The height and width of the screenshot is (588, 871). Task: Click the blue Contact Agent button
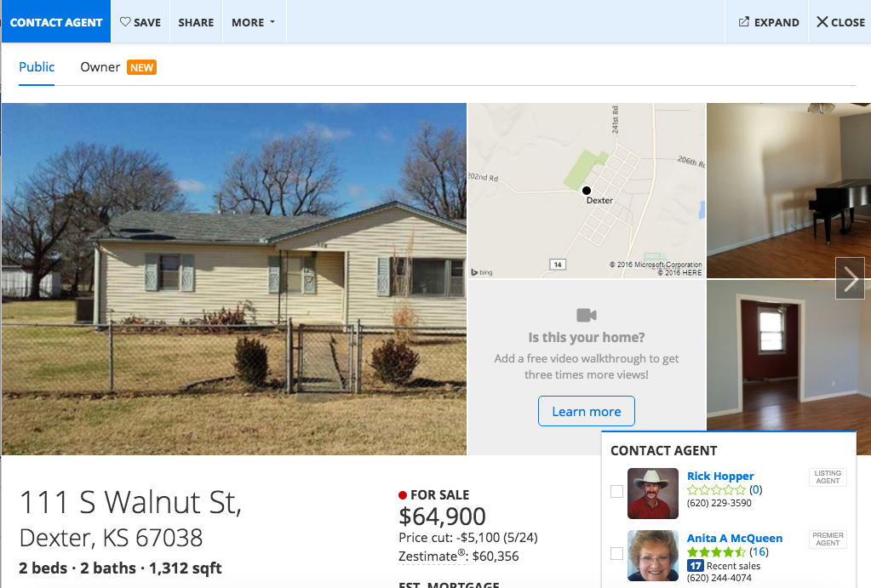click(56, 21)
